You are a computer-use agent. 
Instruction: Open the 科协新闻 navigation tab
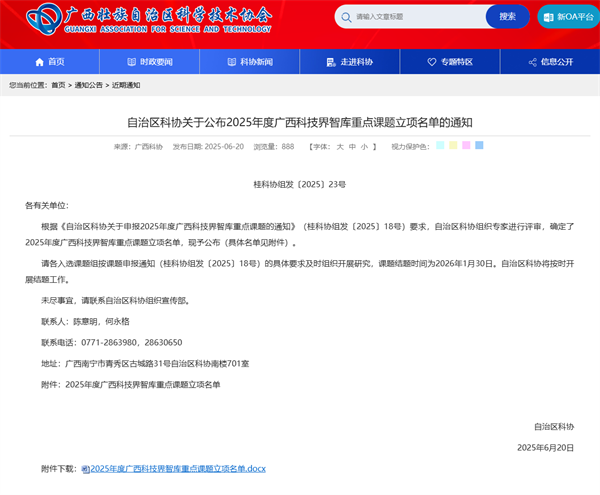pyautogui.click(x=250, y=62)
